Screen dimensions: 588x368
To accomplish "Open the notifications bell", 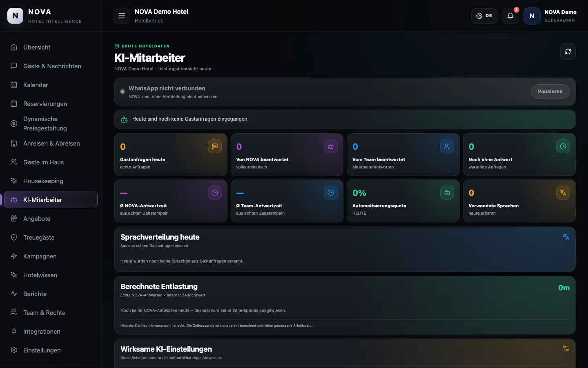I will point(510,16).
